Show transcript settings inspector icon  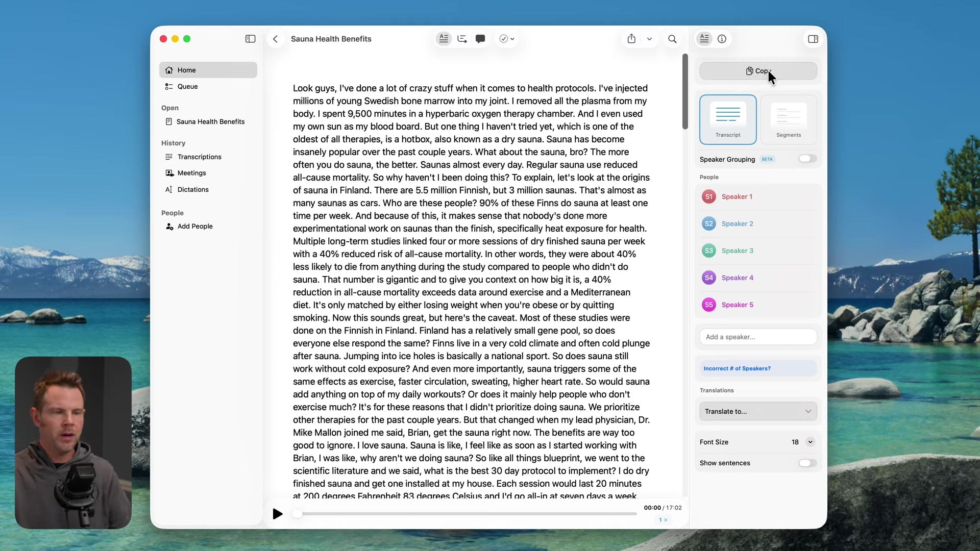coord(704,39)
